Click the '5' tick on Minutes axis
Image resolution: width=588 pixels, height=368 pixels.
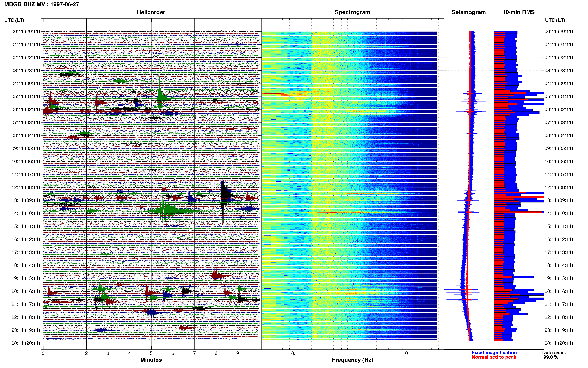(151, 353)
